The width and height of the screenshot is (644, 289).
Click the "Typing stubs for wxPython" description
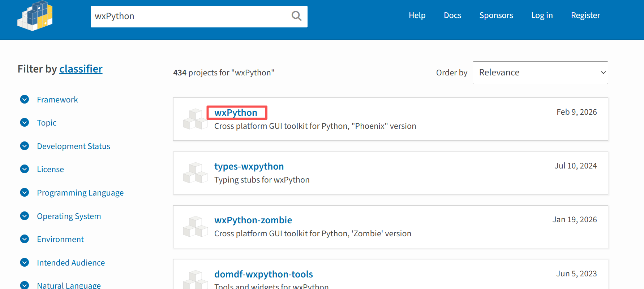pyautogui.click(x=262, y=180)
